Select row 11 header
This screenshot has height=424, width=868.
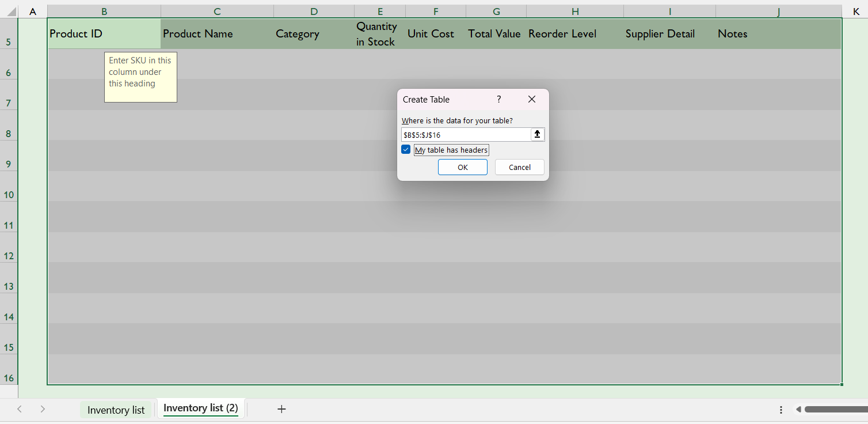pyautogui.click(x=9, y=217)
